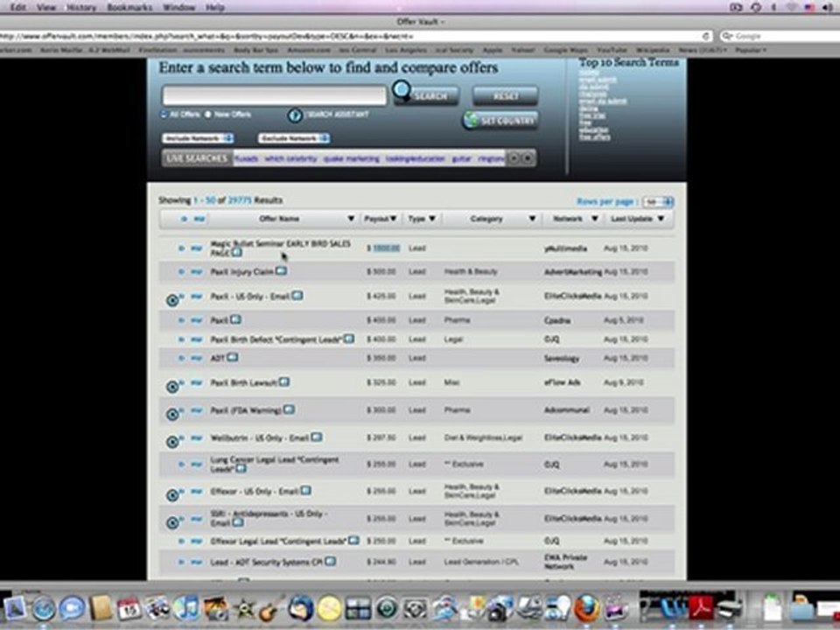Open the Help menu
Image resolution: width=840 pixels, height=630 pixels.
coord(215,7)
